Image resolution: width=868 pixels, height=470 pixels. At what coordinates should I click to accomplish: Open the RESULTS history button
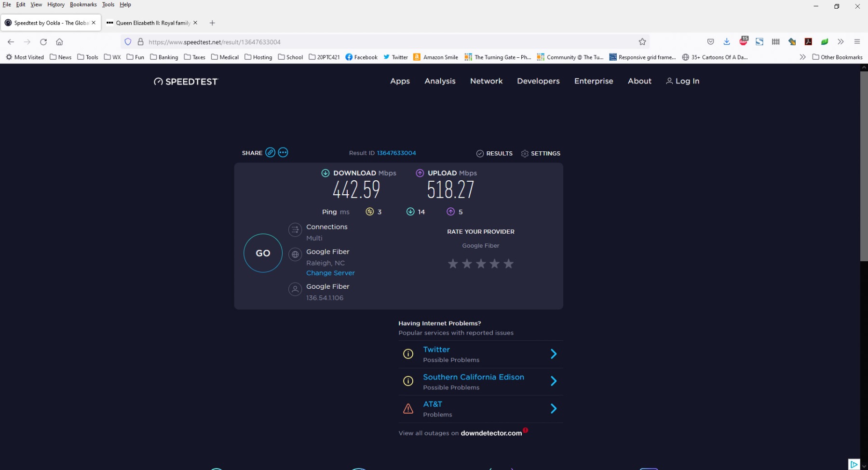click(x=494, y=153)
